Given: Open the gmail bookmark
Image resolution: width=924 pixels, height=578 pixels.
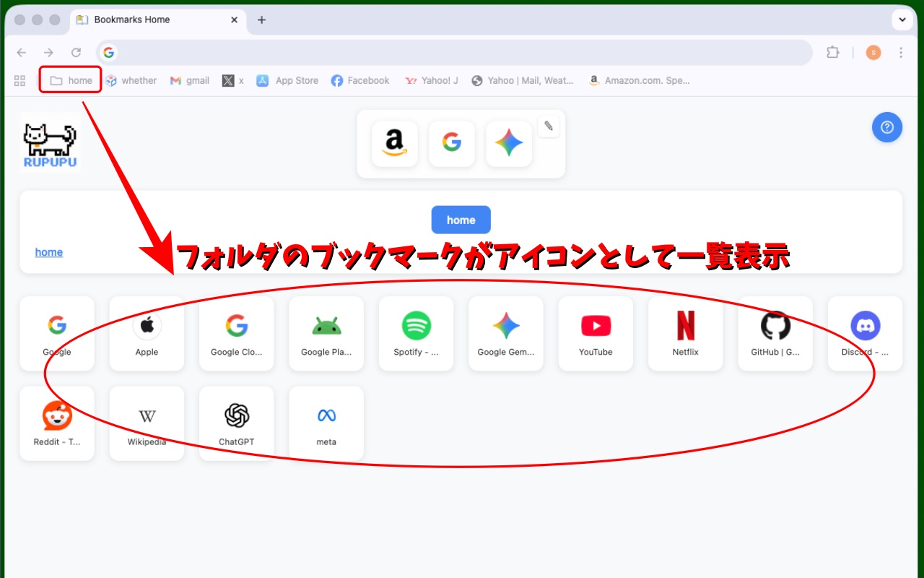Looking at the screenshot, I should 190,80.
